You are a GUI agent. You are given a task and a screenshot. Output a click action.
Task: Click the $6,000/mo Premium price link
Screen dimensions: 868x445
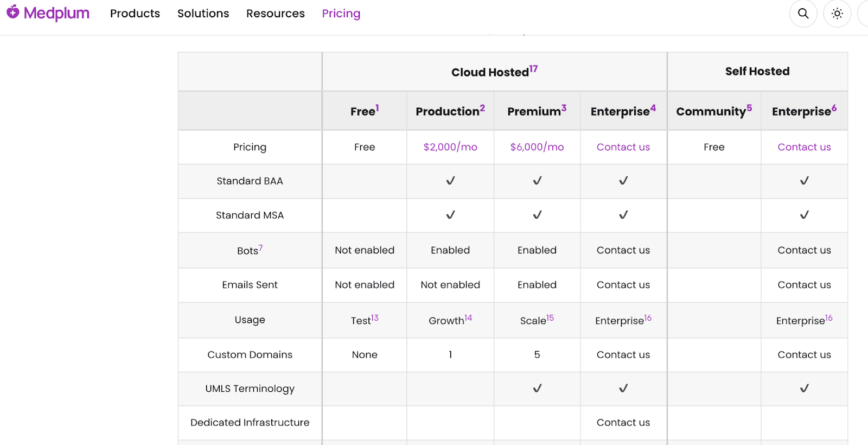(537, 147)
